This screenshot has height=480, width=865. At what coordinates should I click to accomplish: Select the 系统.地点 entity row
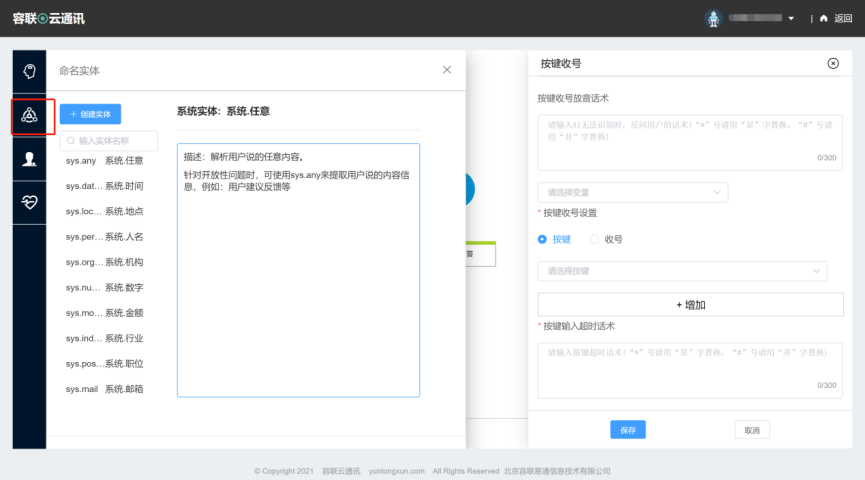[104, 211]
